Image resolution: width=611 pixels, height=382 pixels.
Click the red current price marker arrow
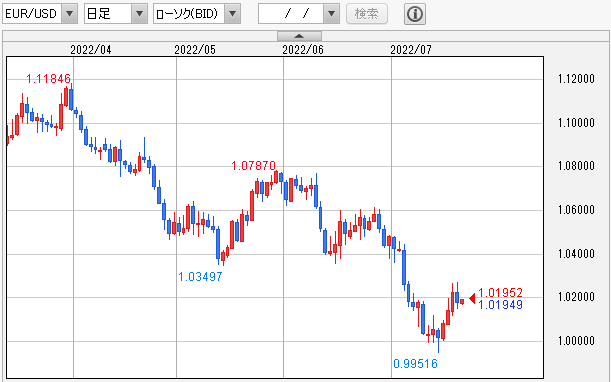tap(472, 299)
